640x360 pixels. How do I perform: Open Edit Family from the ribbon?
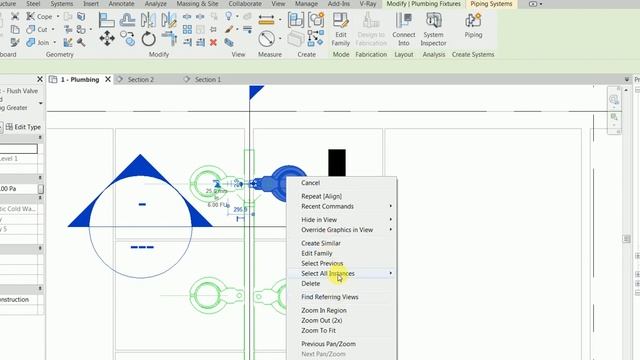point(340,29)
